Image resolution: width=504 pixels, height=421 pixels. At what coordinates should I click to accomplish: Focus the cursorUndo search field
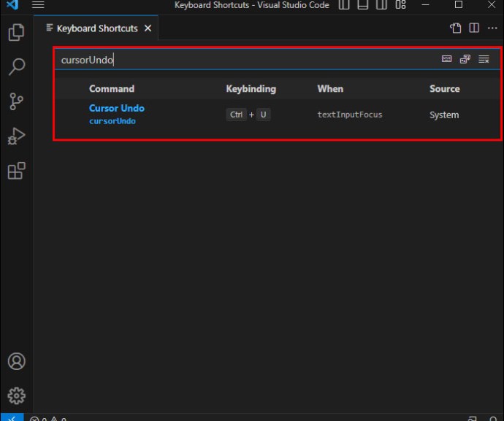click(248, 60)
